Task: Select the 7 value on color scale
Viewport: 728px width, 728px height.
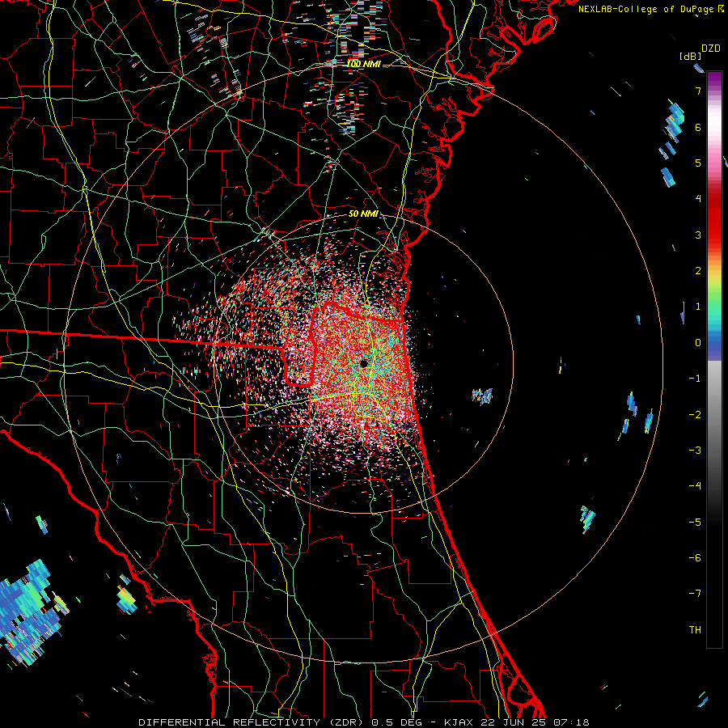Action: tap(698, 91)
